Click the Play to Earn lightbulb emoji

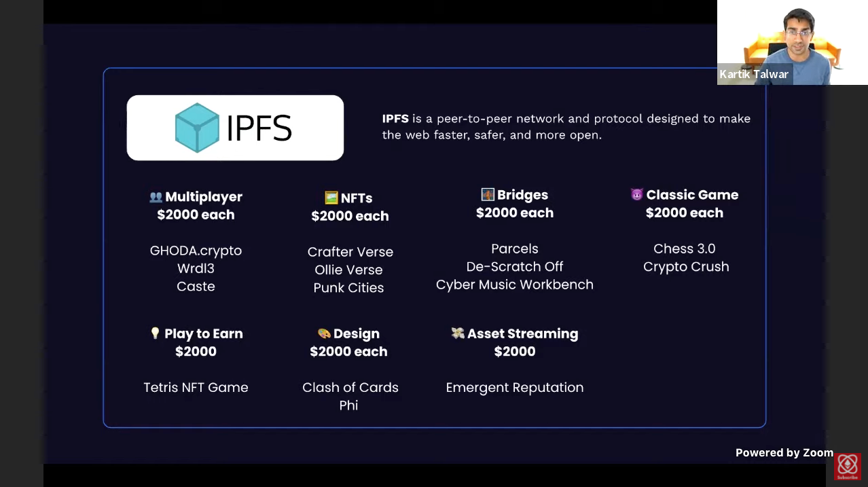[155, 333]
